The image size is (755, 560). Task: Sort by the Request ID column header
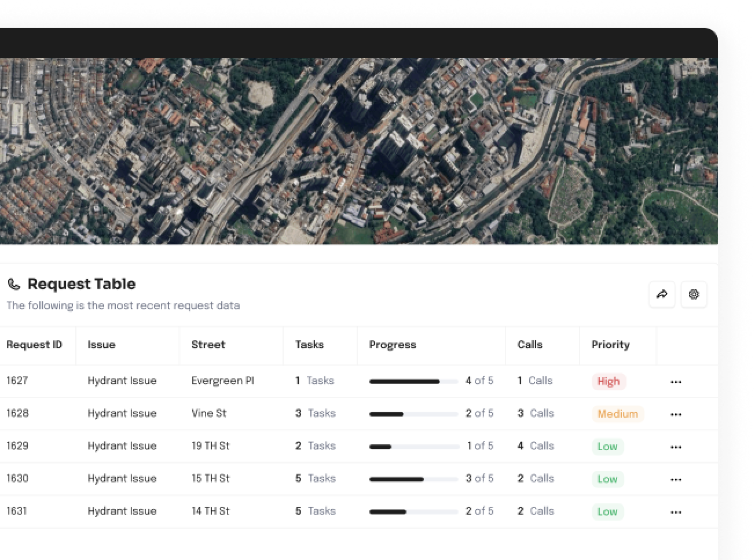coord(34,345)
